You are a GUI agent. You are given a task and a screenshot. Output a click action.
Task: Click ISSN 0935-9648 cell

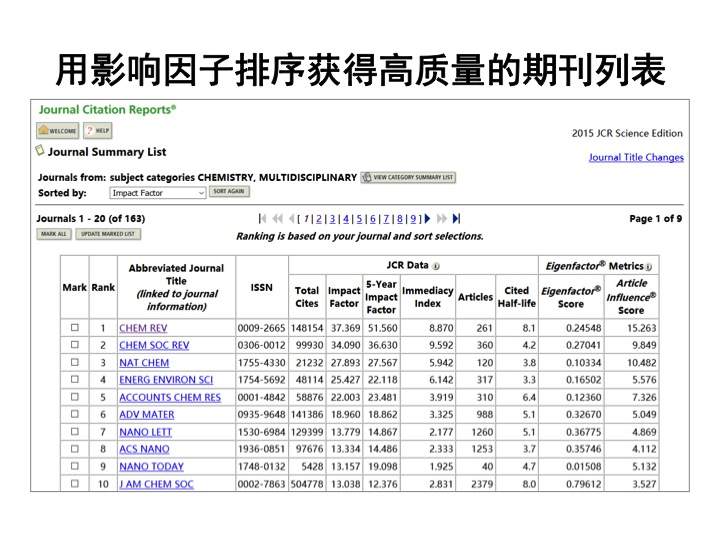tap(261, 415)
